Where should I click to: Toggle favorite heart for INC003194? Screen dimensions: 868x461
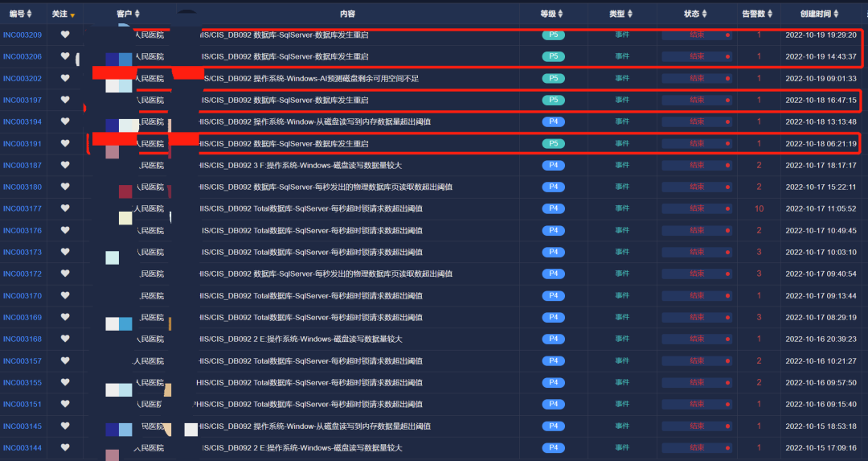click(65, 121)
